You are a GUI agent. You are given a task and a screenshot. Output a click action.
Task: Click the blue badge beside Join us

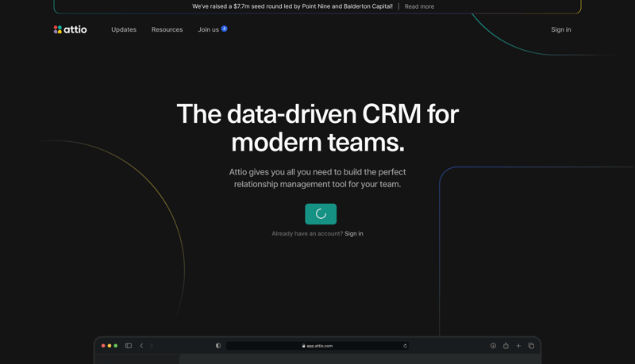coord(225,29)
